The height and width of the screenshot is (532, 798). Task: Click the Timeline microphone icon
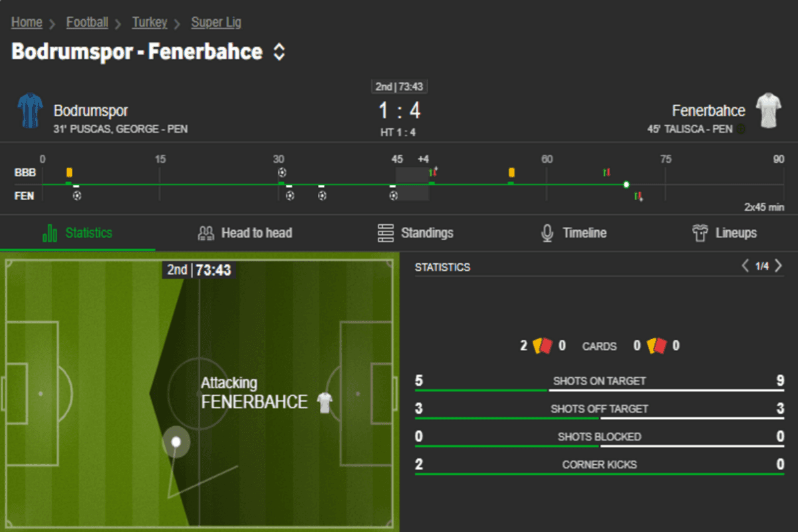point(547,233)
